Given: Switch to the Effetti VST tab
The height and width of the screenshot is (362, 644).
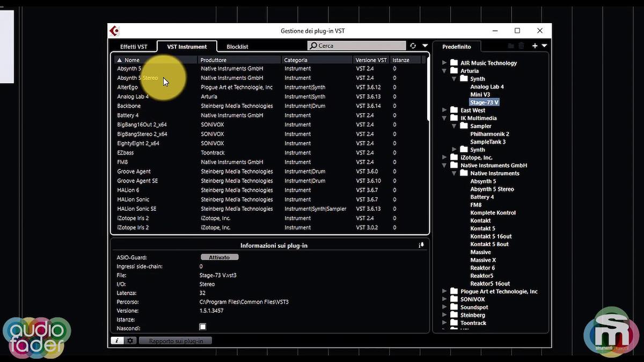Looking at the screenshot, I should 133,46.
